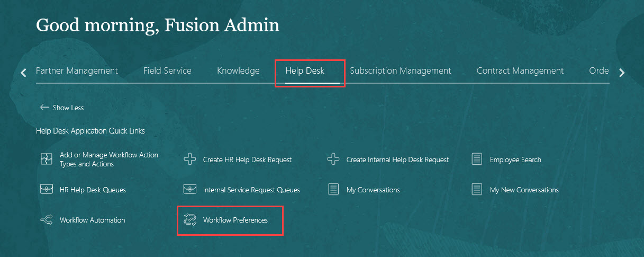Show more tabs with the right chevron
644x257 pixels.
tap(622, 73)
